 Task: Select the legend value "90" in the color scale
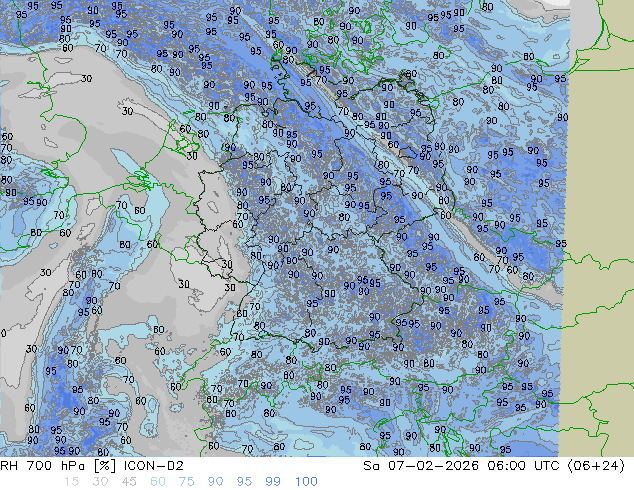point(215,482)
